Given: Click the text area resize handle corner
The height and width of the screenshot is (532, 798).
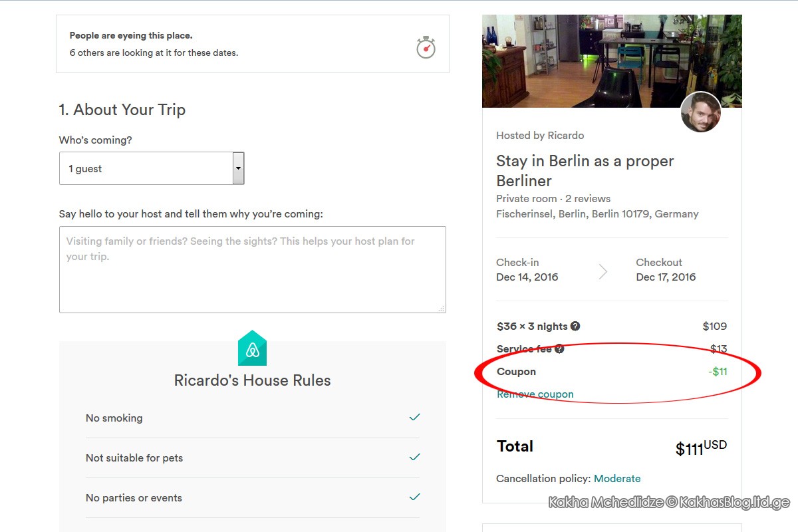Looking at the screenshot, I should pos(442,309).
